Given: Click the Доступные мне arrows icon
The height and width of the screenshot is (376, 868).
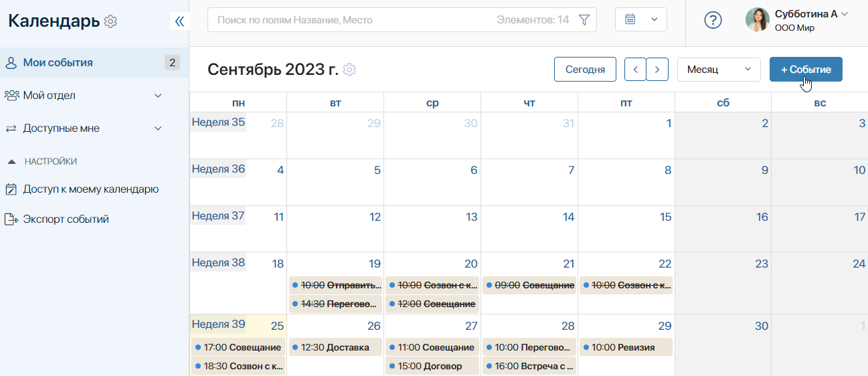Looking at the screenshot, I should pyautogui.click(x=11, y=128).
